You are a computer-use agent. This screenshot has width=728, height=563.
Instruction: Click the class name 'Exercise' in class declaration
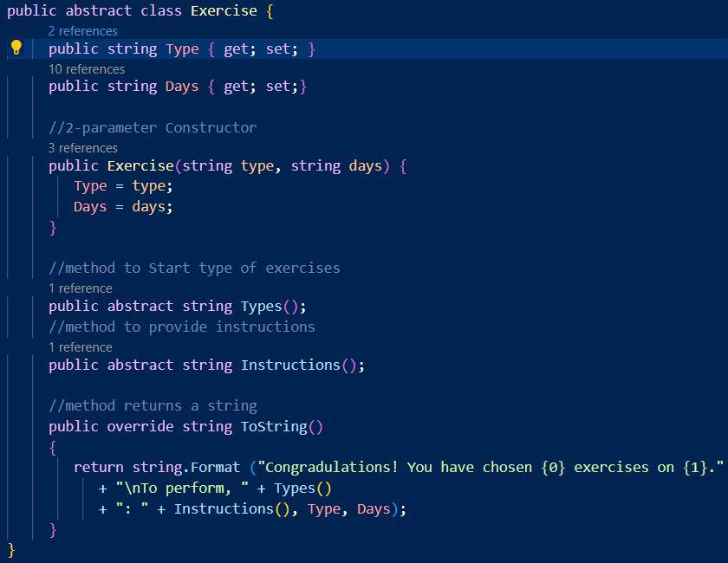pos(224,10)
